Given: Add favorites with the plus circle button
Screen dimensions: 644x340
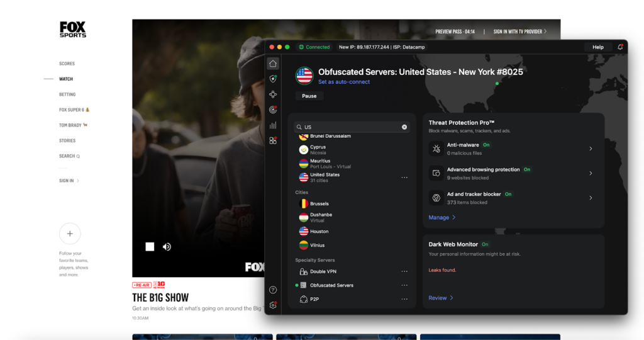Looking at the screenshot, I should click(x=70, y=234).
